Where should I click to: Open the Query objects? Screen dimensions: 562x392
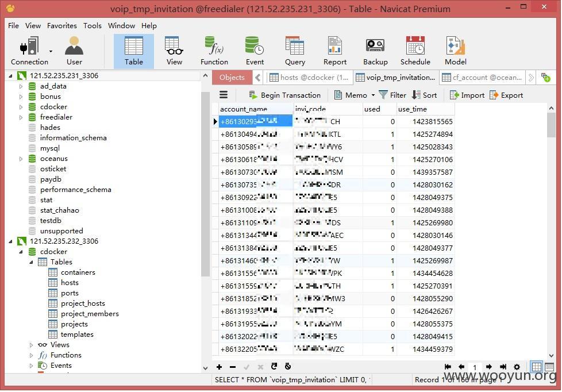pos(295,51)
